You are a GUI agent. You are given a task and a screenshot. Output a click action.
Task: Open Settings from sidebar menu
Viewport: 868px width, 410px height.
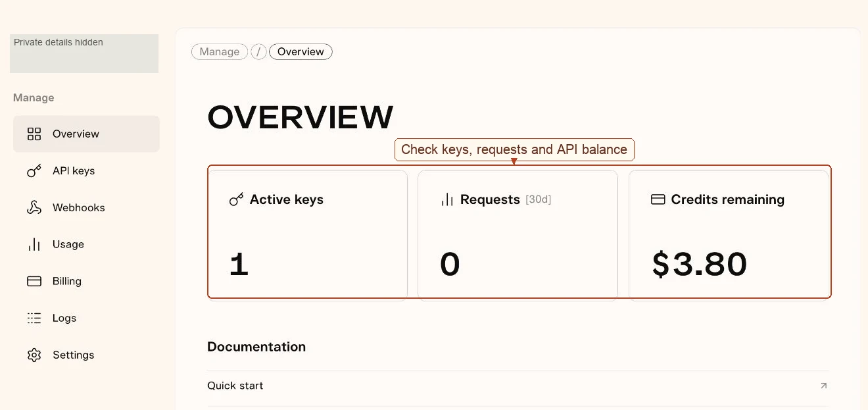pyautogui.click(x=86, y=355)
